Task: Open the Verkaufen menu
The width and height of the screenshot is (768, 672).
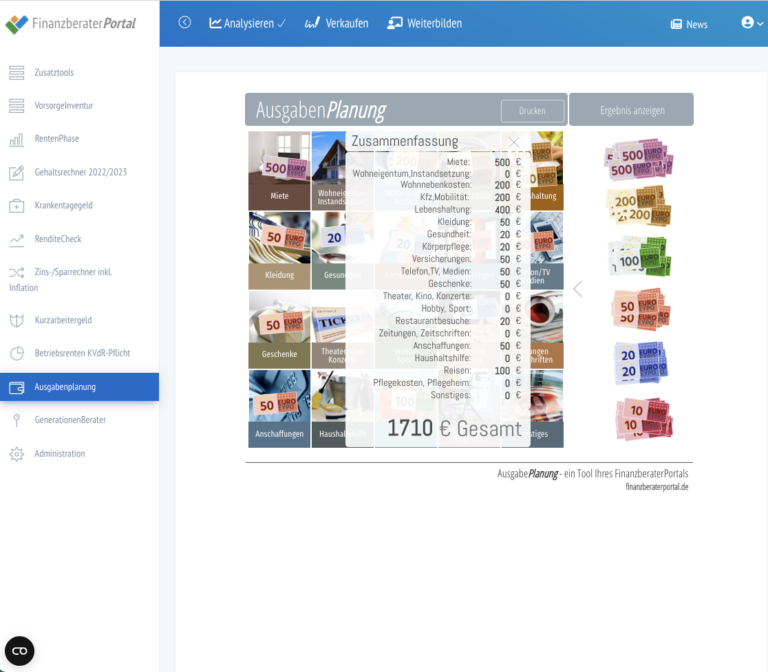Action: [x=336, y=23]
